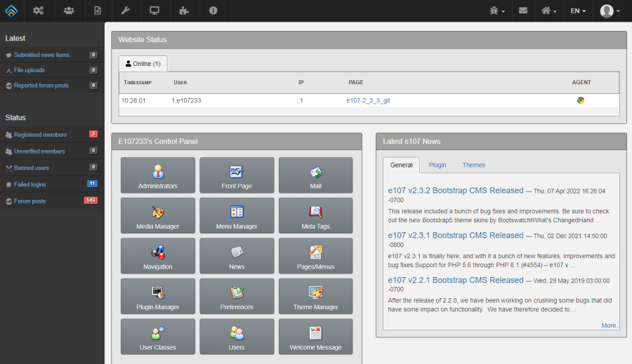Click the Failed logins count badge 11
The image size is (632, 364).
coord(92,184)
